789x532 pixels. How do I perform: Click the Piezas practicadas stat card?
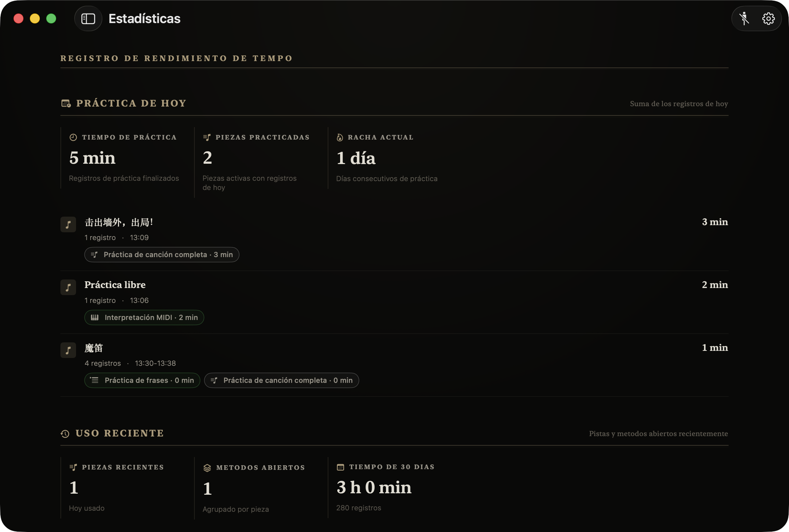coord(261,162)
